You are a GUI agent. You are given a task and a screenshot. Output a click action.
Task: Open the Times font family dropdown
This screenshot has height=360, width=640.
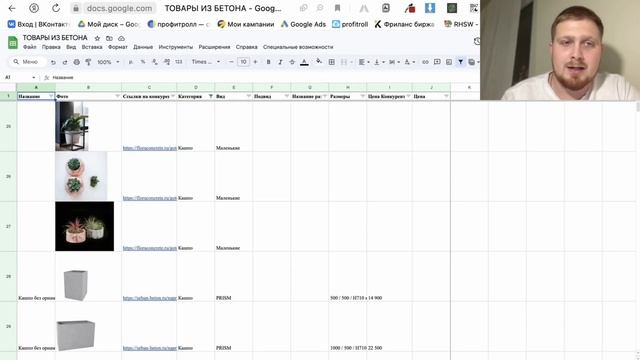(206, 62)
